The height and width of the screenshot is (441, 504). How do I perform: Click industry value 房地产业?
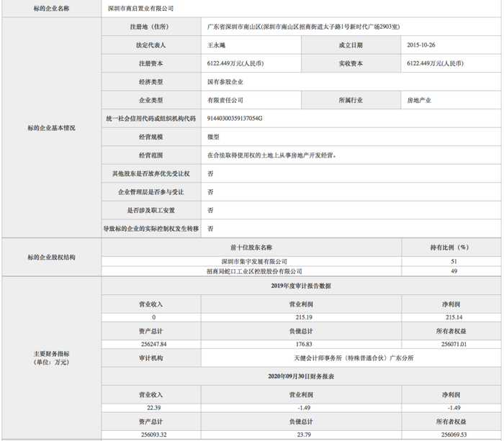click(419, 100)
